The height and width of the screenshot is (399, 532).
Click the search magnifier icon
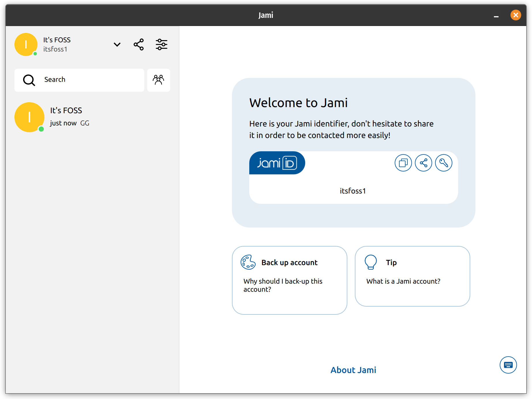coord(28,80)
